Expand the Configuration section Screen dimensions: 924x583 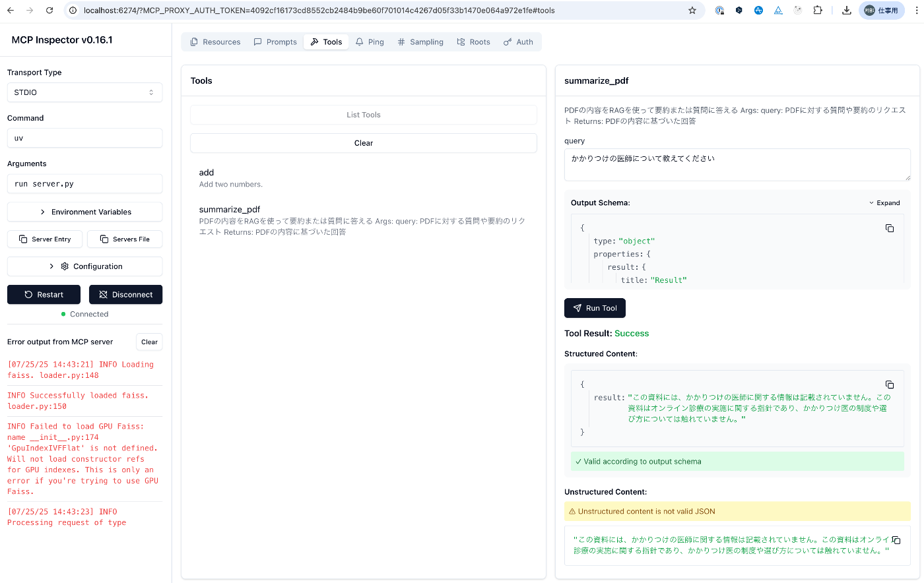84,266
